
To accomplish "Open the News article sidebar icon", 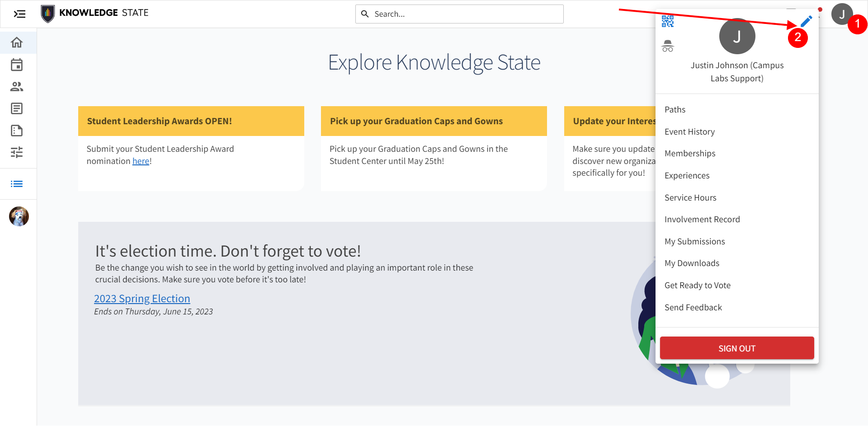I will (17, 108).
